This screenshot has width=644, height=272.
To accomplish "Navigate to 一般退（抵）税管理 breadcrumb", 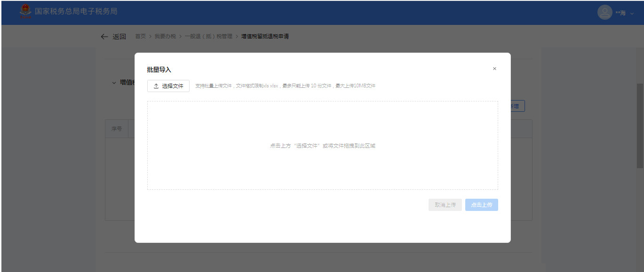I will pos(208,36).
